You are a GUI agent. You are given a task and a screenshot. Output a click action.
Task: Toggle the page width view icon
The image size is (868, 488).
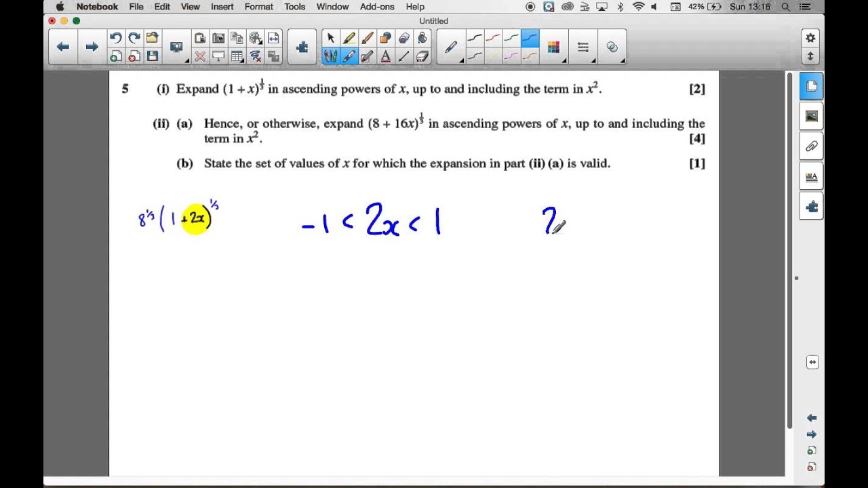click(273, 38)
